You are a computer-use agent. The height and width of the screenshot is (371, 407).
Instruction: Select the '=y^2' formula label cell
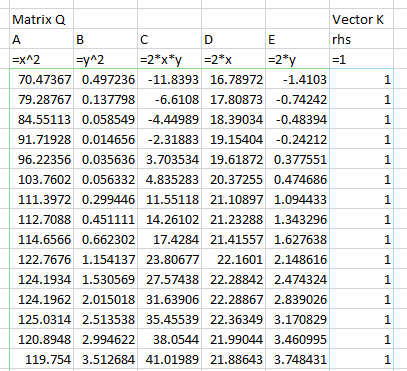pyautogui.click(x=105, y=59)
